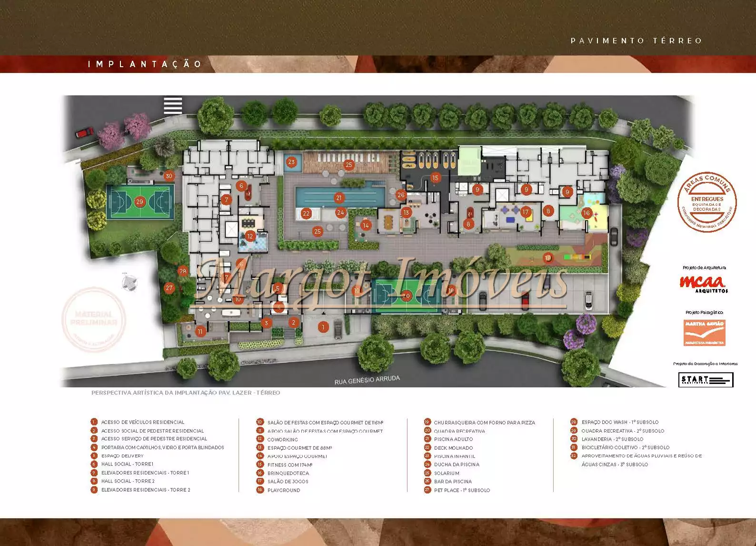Select legend entry 'COWORKING'
Screen dimensions: 756x546
tap(283, 440)
